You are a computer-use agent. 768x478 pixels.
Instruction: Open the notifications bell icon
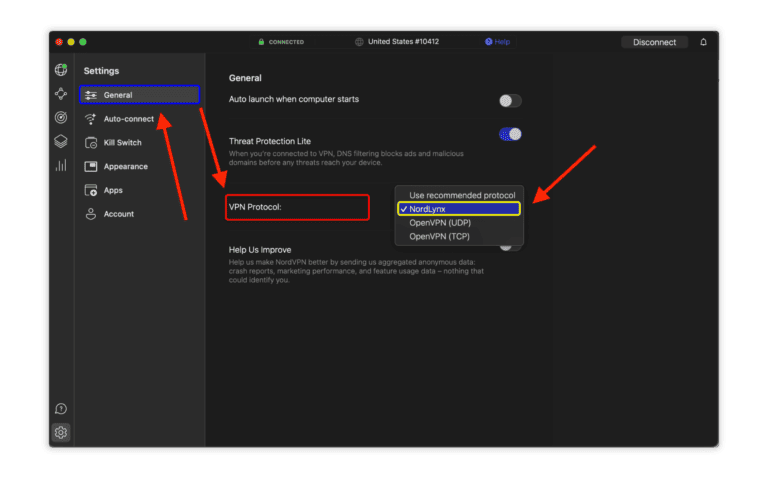tap(703, 42)
